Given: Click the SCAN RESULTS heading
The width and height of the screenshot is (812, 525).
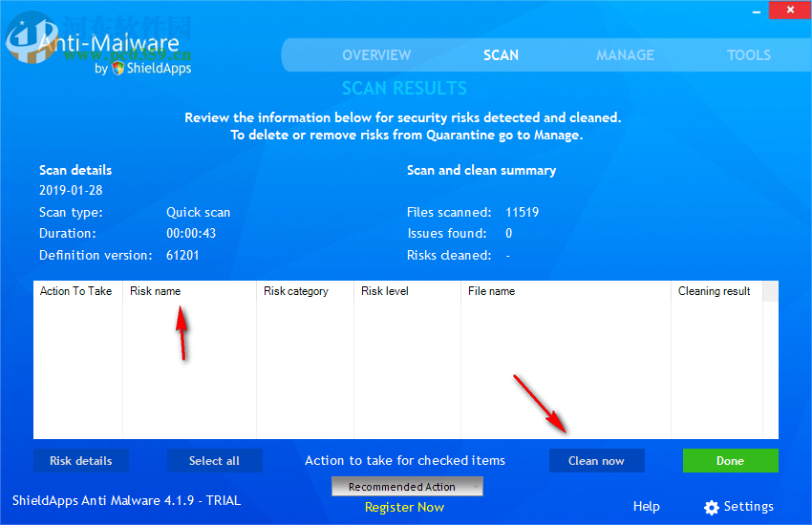Looking at the screenshot, I should (404, 89).
